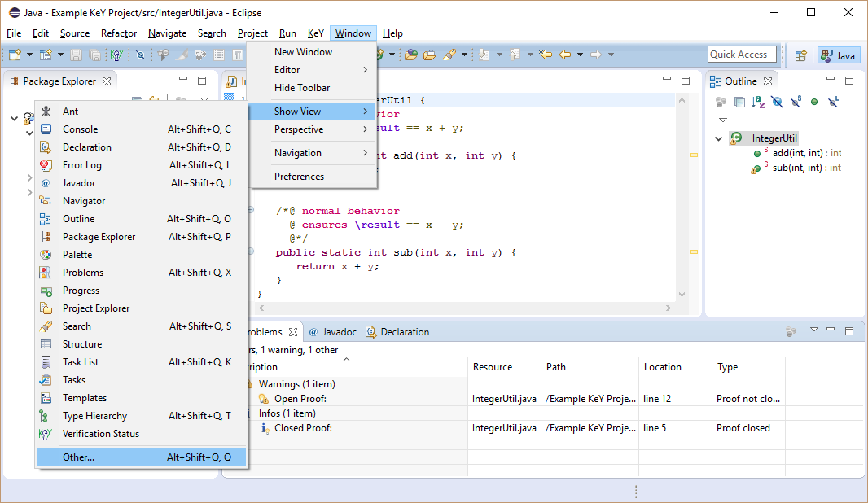Click the KeY toolbar icon
The image size is (868, 503).
pos(116,55)
